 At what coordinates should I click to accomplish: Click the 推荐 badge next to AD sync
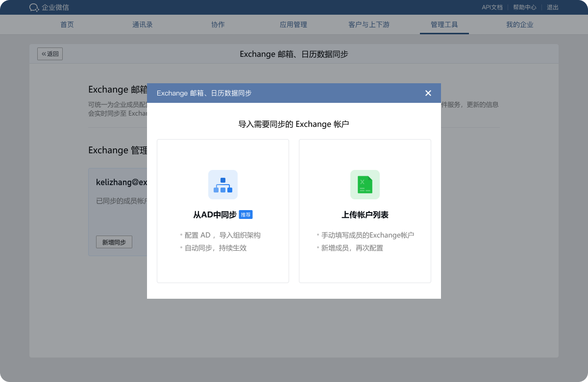(x=246, y=215)
